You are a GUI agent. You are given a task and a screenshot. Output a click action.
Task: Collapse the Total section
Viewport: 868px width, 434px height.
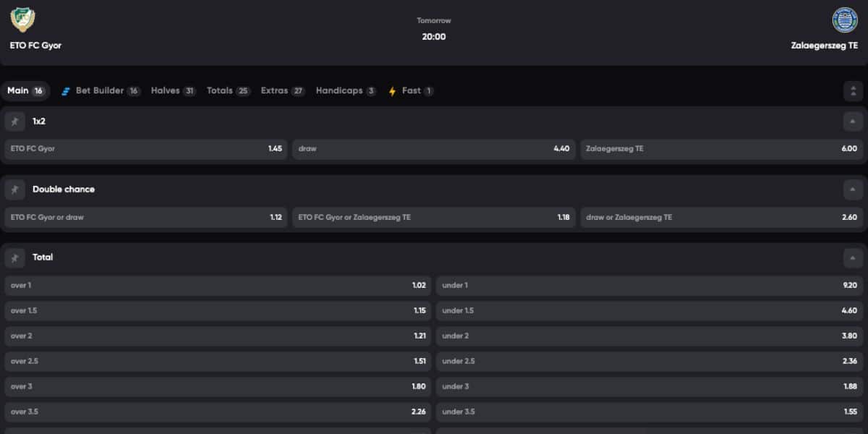click(x=853, y=258)
